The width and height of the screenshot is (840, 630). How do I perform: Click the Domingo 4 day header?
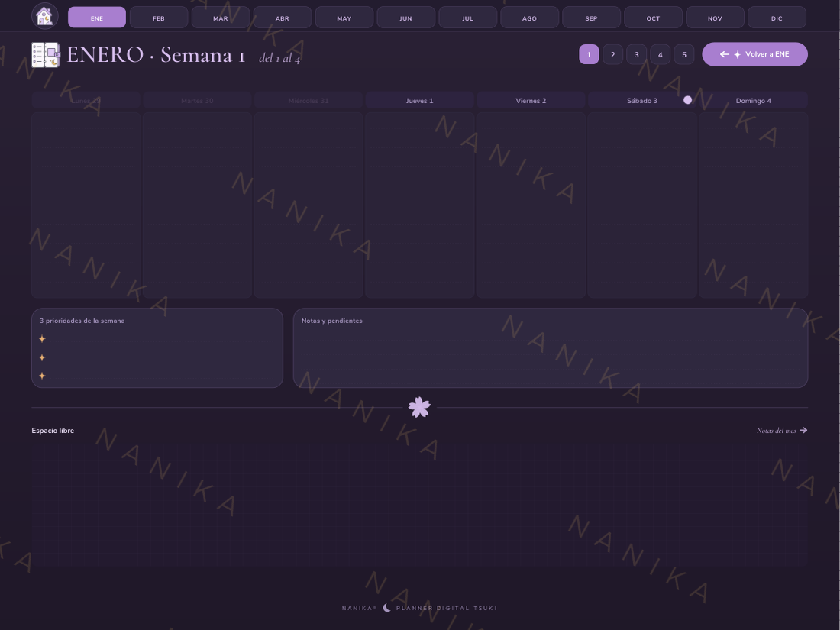pos(753,100)
